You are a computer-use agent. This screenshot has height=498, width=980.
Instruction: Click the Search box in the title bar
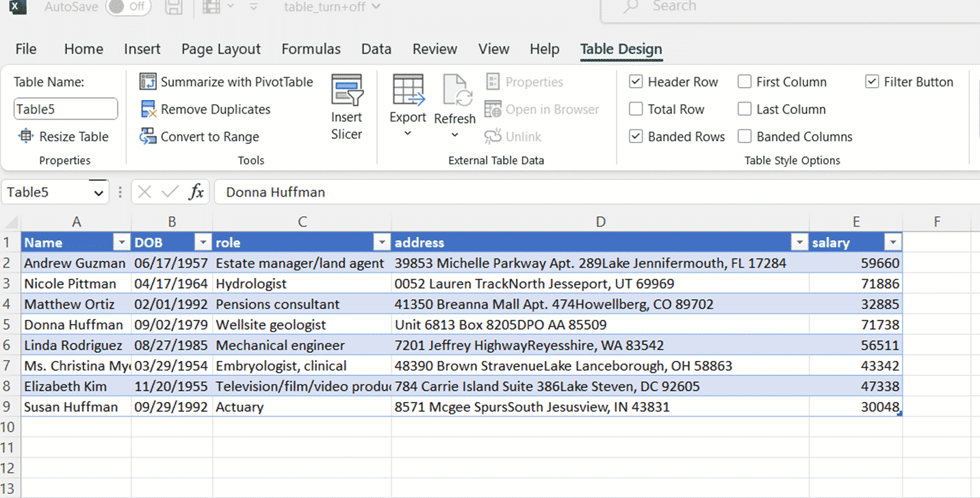790,8
